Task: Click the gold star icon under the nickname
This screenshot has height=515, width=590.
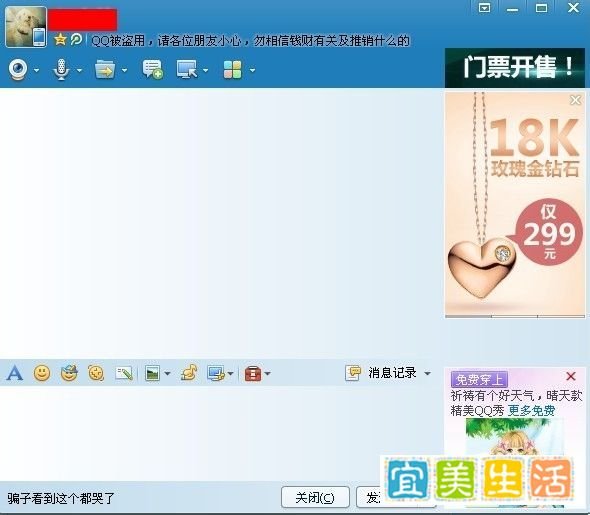Action: click(x=60, y=39)
